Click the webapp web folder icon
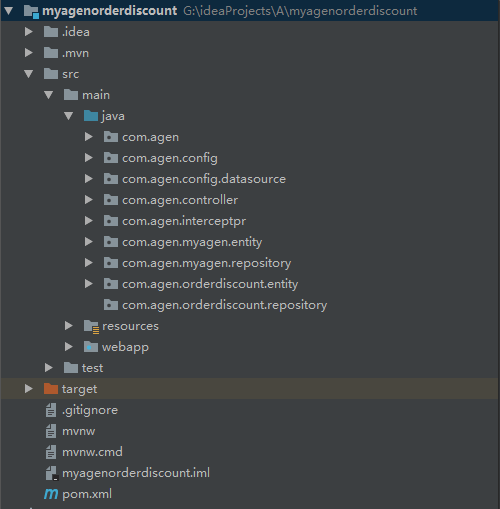Image resolution: width=500 pixels, height=509 pixels. 91,347
